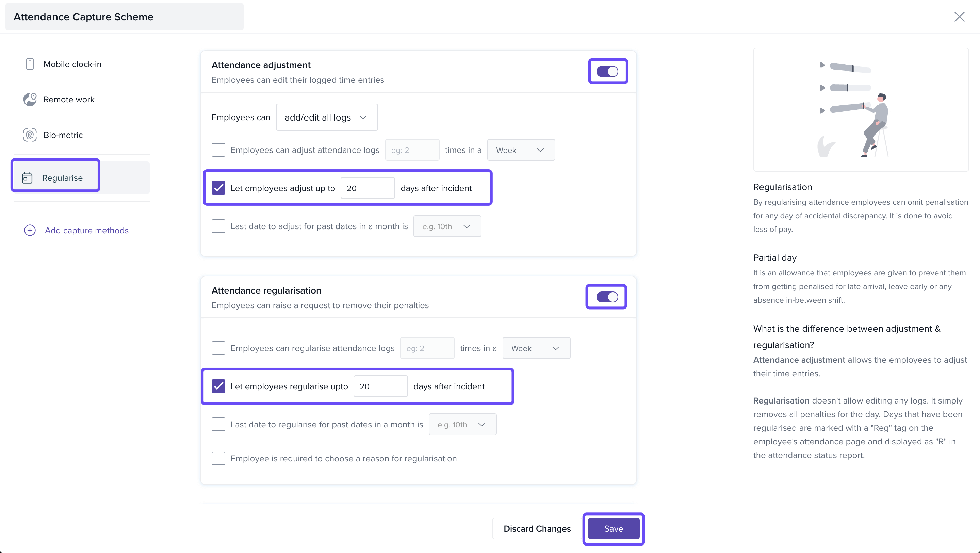The image size is (980, 553).
Task: Click the adjust days after incident field
Action: tap(367, 188)
